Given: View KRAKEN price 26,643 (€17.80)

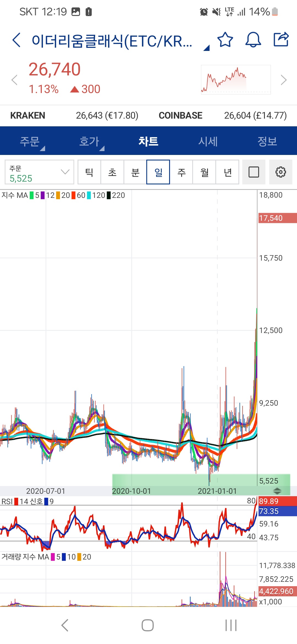Looking at the screenshot, I should click(x=107, y=115).
